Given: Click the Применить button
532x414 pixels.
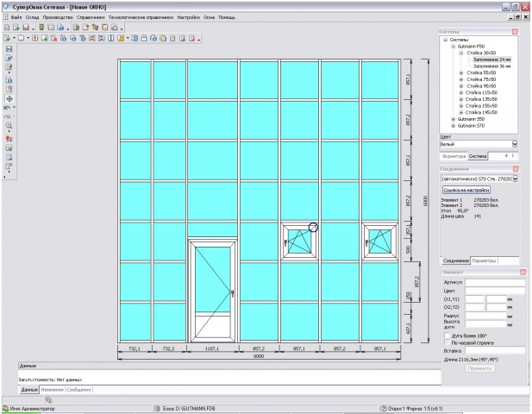Looking at the screenshot, I should [479, 368].
